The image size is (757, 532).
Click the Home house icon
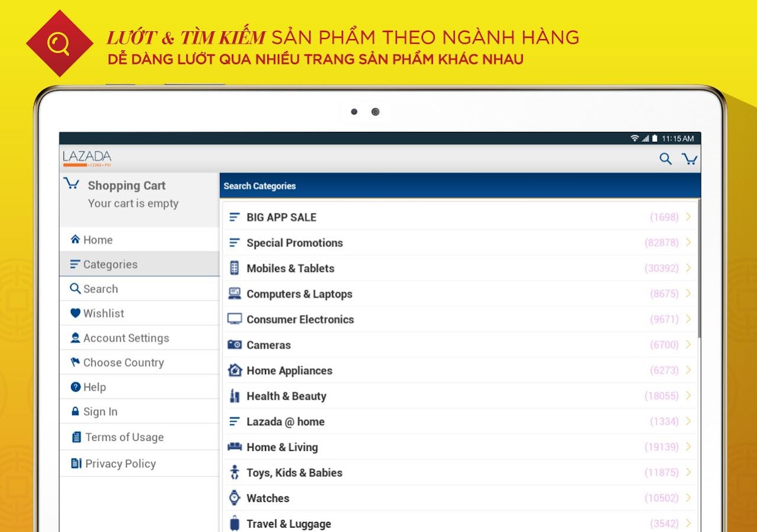click(x=75, y=239)
